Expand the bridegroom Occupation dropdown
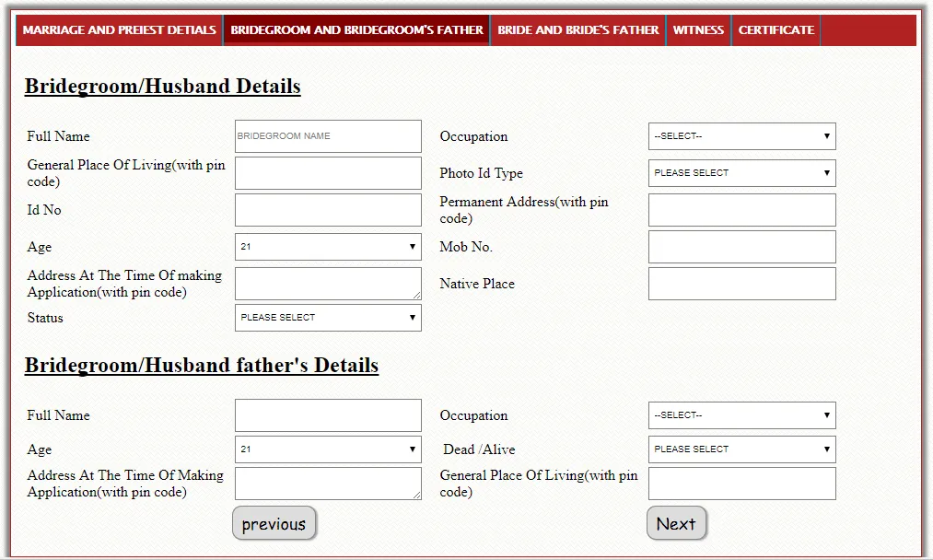The width and height of the screenshot is (933, 560). point(741,136)
